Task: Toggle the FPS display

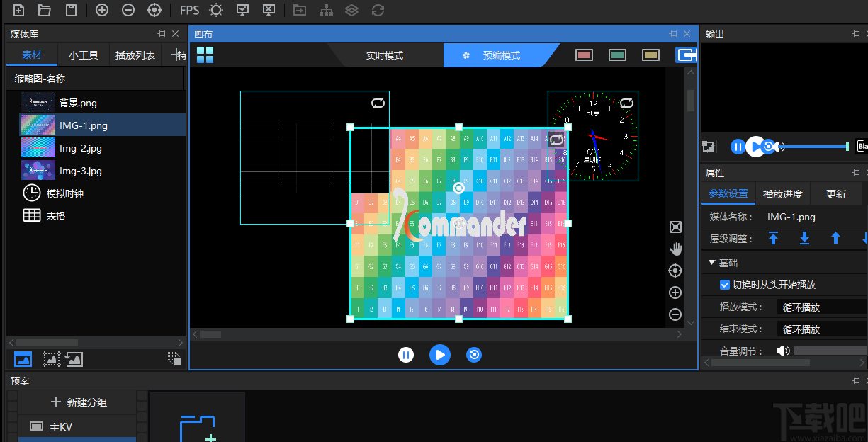Action: (x=189, y=10)
